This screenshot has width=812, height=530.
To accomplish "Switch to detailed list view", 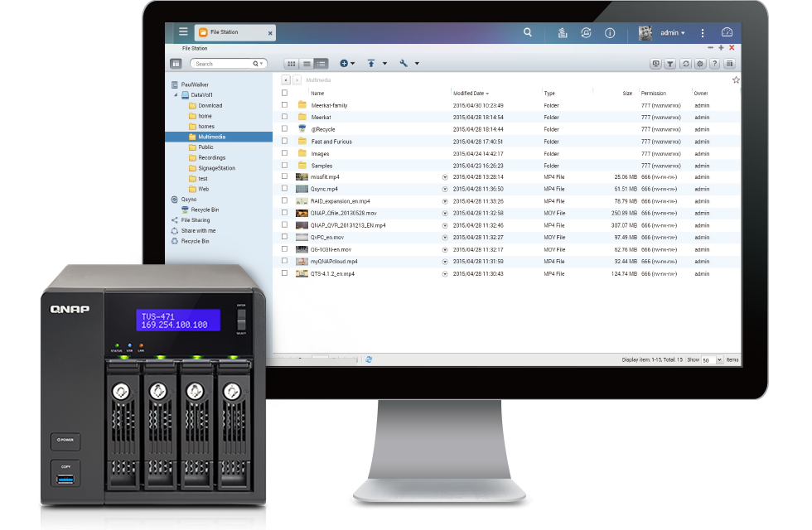I will 321,64.
